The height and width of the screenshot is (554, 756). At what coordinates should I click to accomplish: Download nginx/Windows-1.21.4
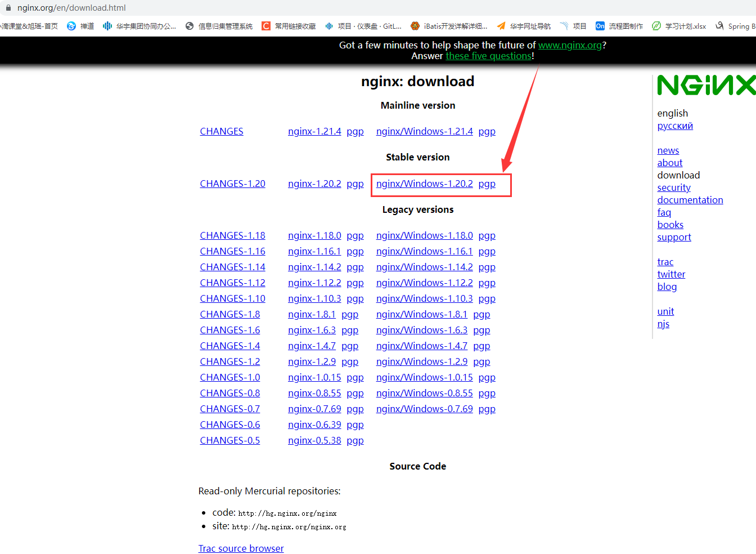tap(425, 131)
